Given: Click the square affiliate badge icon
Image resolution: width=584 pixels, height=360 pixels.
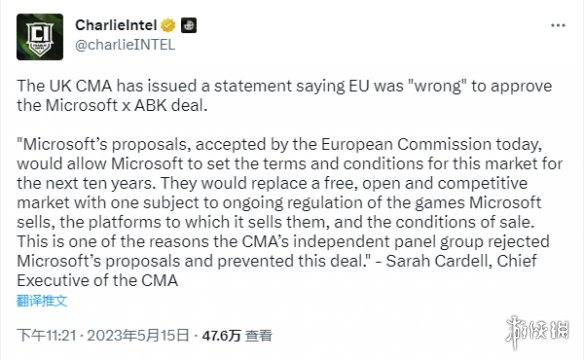Looking at the screenshot, I should click(189, 25).
